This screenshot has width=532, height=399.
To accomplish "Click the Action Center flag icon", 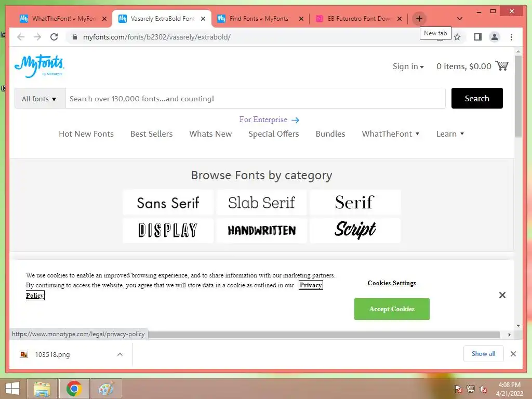I will pyautogui.click(x=458, y=389).
